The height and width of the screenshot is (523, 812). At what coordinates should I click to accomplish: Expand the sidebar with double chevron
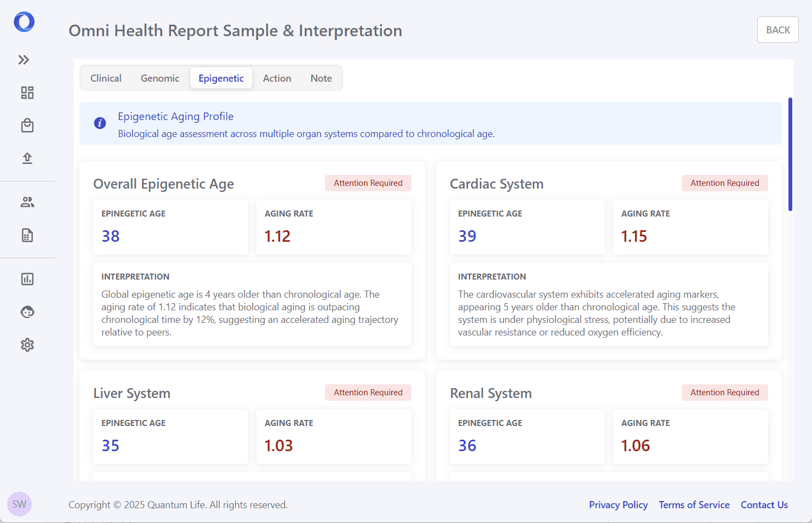click(x=24, y=60)
